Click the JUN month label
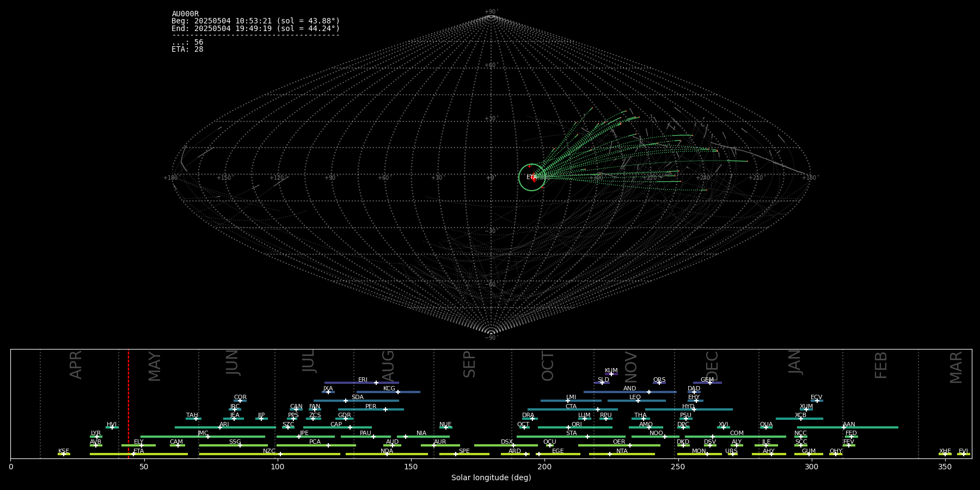 pos(232,363)
